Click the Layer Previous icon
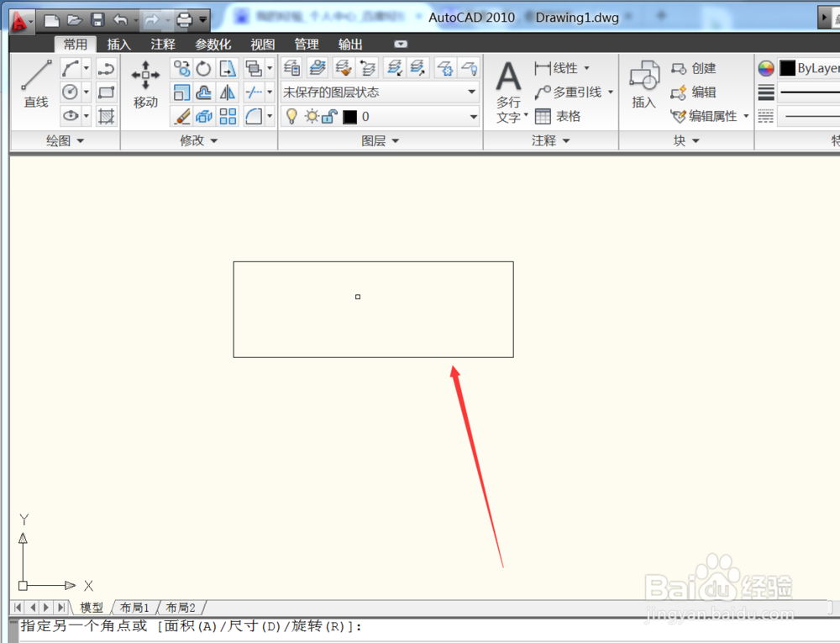Viewport: 840px width, 643px height. click(368, 68)
